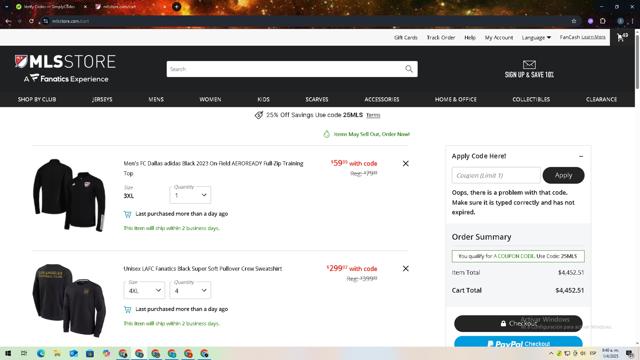Remove FC Dallas Training Top from cart
The width and height of the screenshot is (640, 360).
pyautogui.click(x=405, y=163)
